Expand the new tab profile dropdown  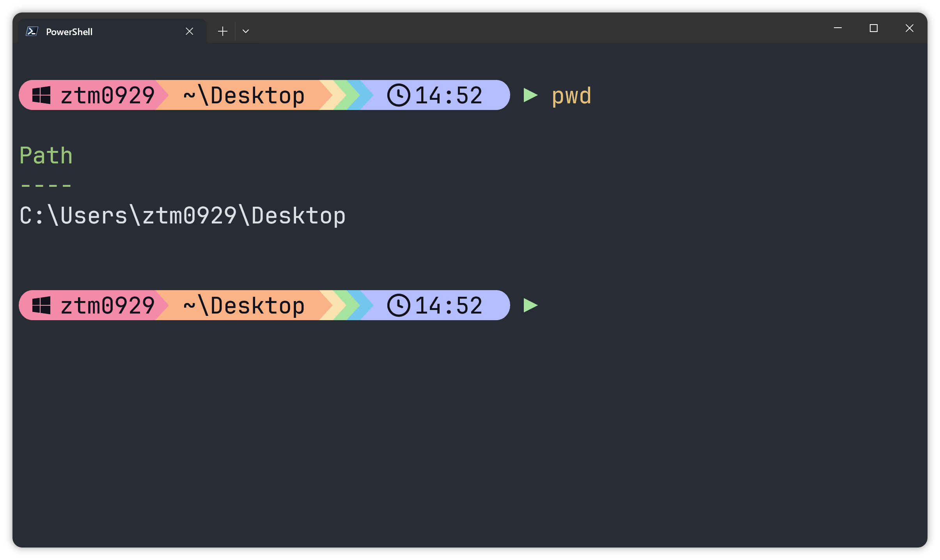246,31
